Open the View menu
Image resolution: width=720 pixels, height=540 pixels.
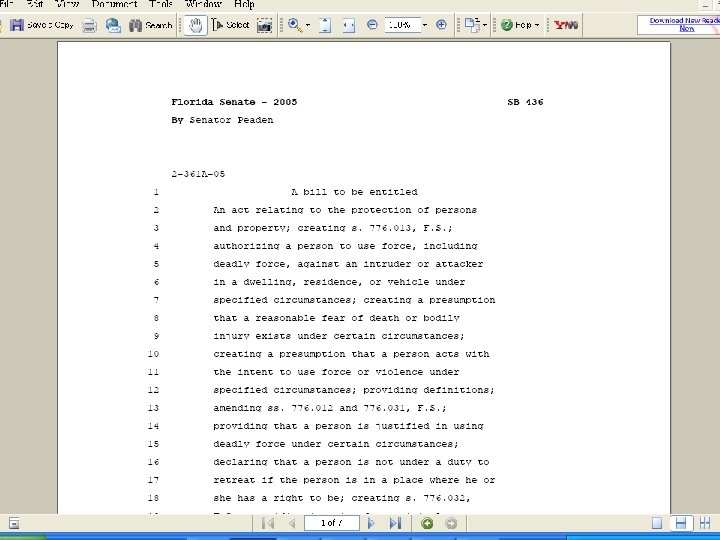pos(67,5)
